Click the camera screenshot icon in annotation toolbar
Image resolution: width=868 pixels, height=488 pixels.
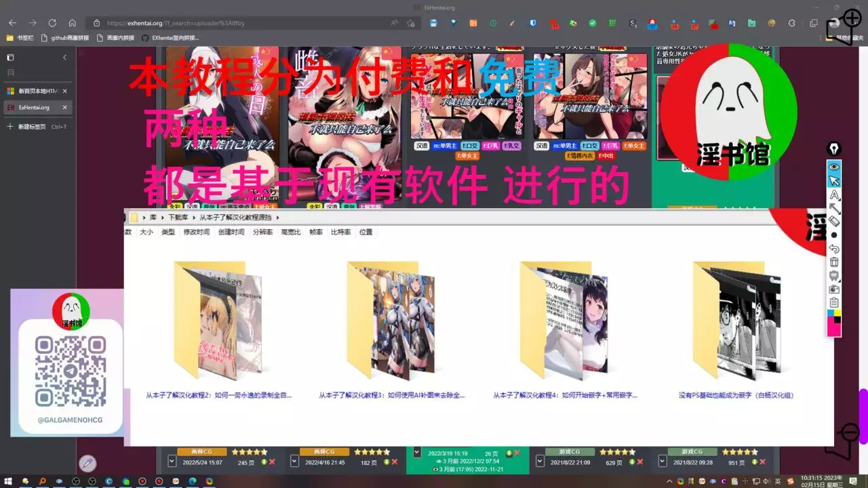[834, 289]
